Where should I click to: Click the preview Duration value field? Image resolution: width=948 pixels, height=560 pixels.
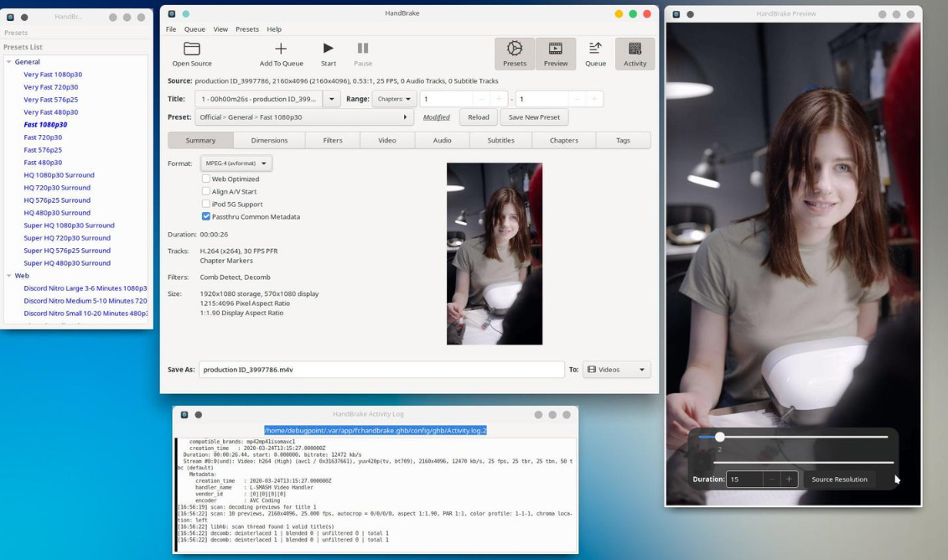tap(744, 480)
